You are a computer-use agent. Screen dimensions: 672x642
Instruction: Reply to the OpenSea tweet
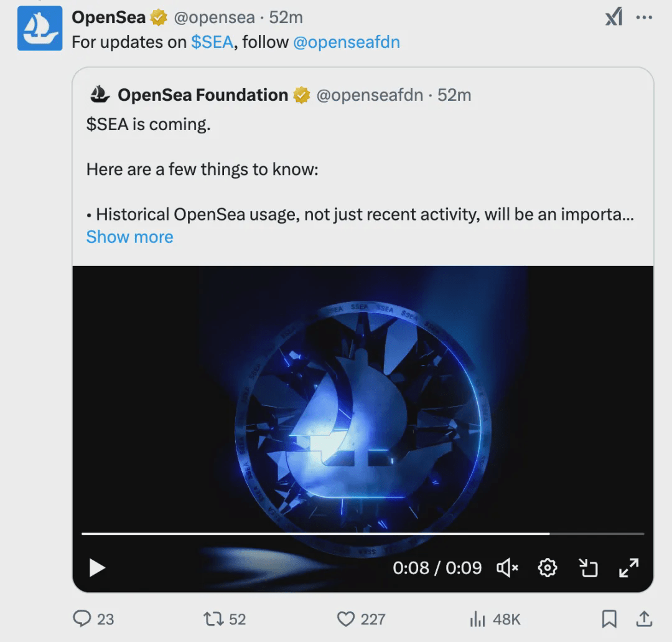tap(83, 618)
